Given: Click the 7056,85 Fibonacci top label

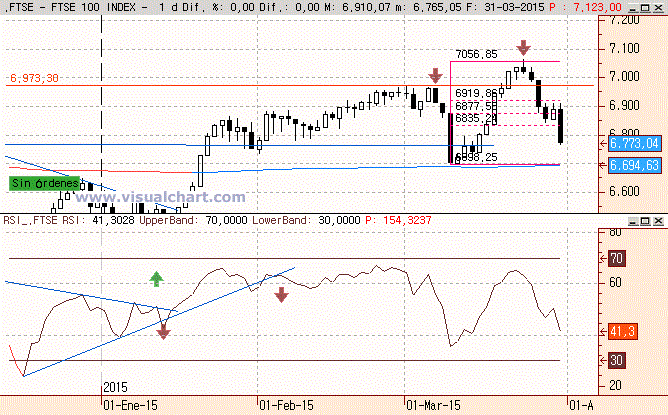Looking at the screenshot, I should click(x=476, y=54).
